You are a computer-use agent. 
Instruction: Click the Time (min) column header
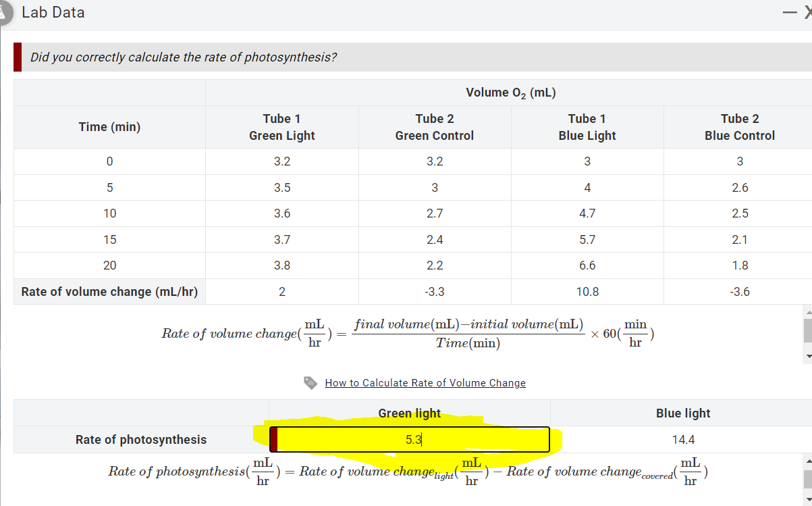click(109, 126)
